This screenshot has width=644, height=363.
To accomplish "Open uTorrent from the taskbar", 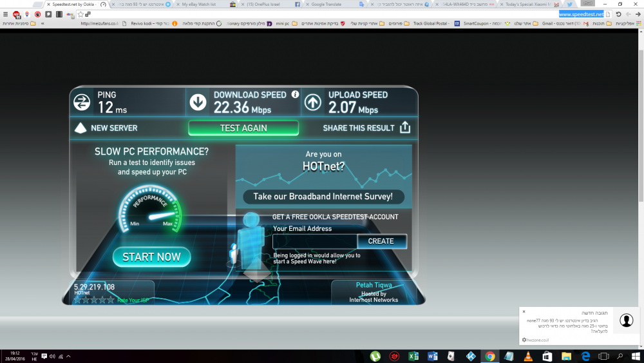I will click(375, 357).
